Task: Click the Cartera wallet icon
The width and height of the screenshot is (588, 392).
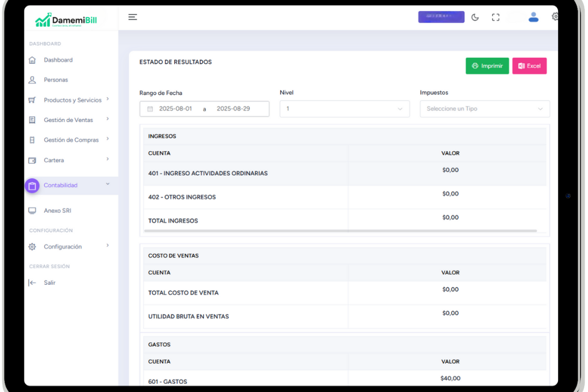Action: click(32, 161)
